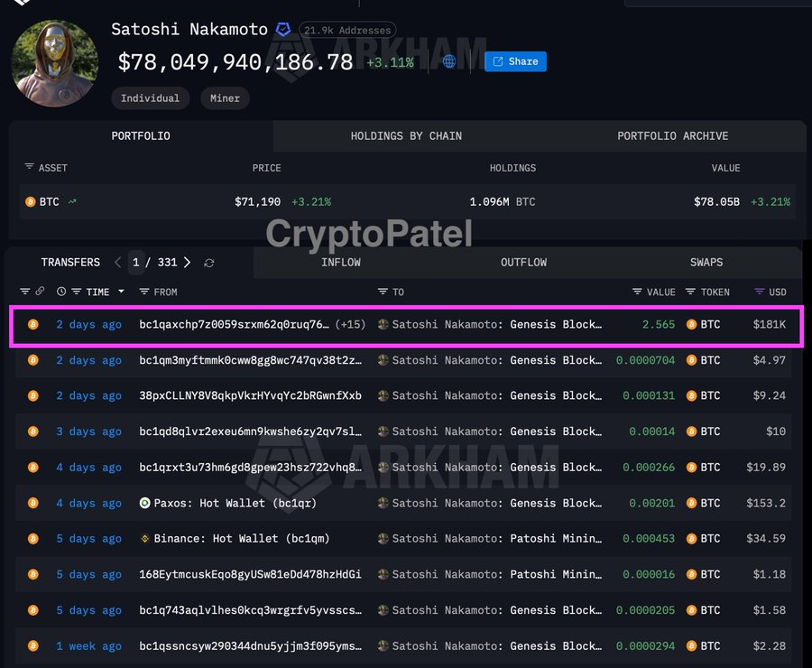
Task: Click the Share button
Action: pyautogui.click(x=515, y=61)
